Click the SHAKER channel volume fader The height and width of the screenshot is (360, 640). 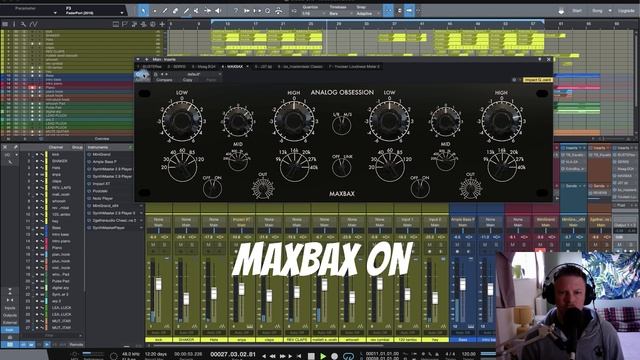tap(186, 298)
